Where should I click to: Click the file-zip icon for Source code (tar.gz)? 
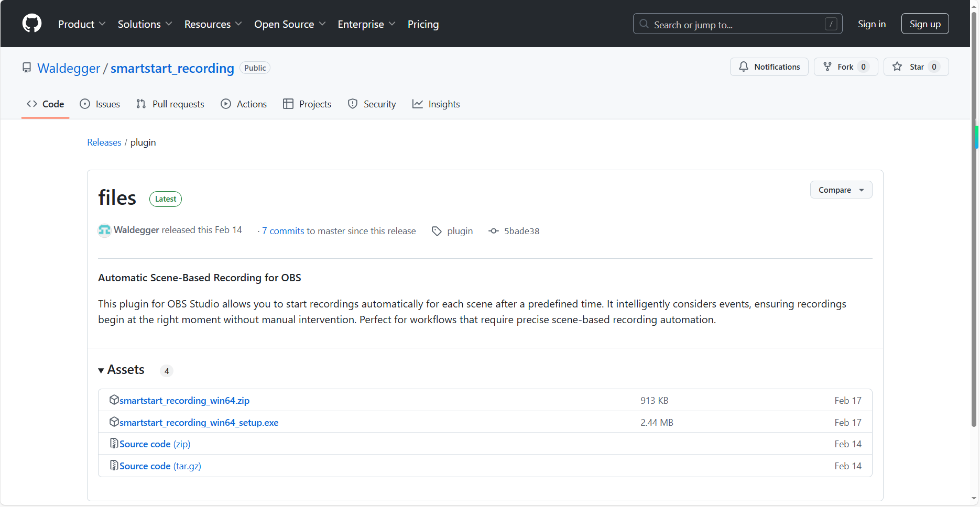click(x=114, y=465)
